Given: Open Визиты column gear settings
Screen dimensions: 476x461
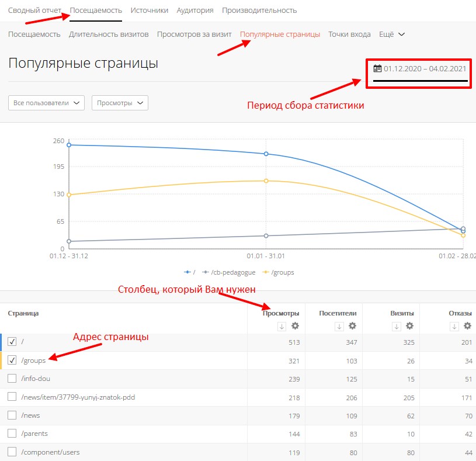Looking at the screenshot, I should pos(409,326).
